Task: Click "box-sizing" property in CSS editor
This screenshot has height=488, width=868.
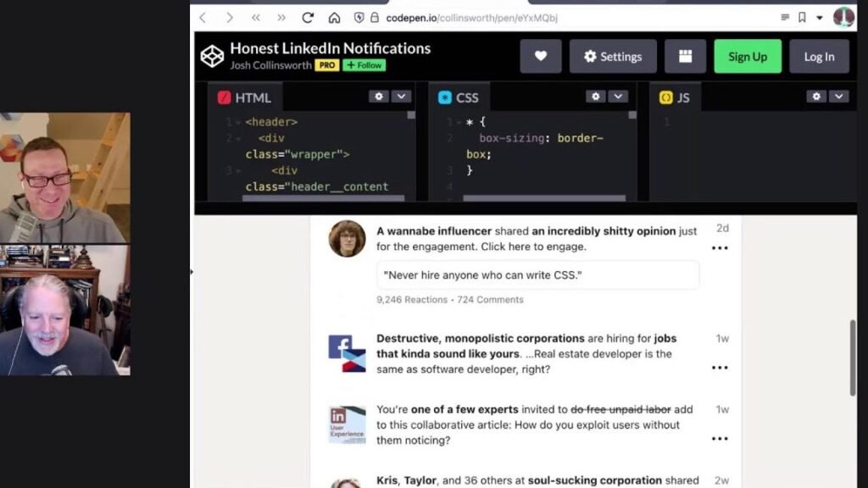Action: pyautogui.click(x=511, y=138)
